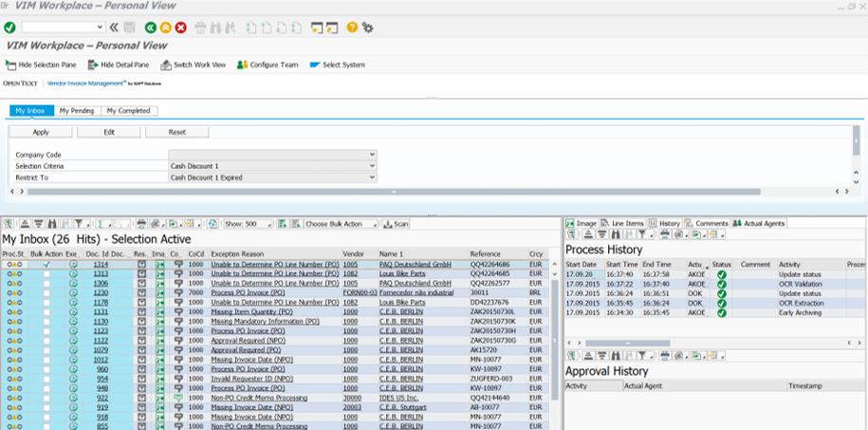Click the Generate Shortcut window icon
Viewport: 868px width, 430px height.
pos(332,28)
